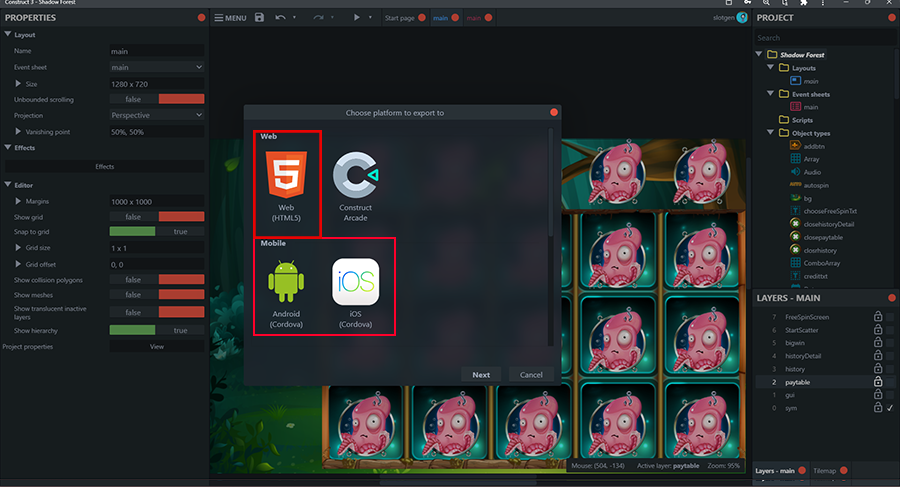
Task: Lock the StartScatter layer
Action: pyautogui.click(x=878, y=330)
